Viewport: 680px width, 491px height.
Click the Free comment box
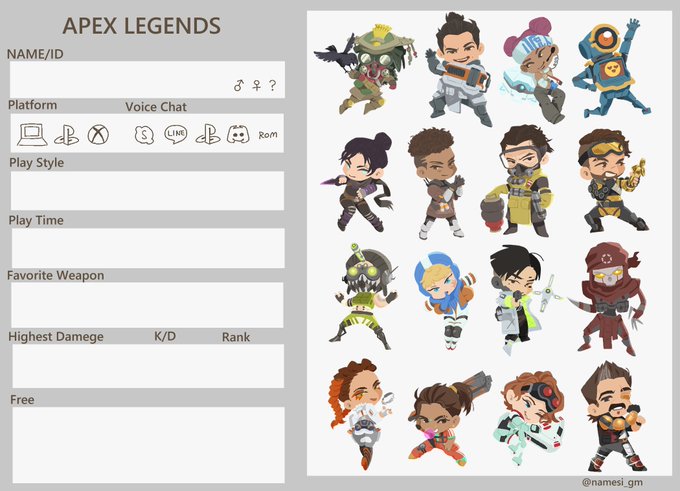(148, 445)
